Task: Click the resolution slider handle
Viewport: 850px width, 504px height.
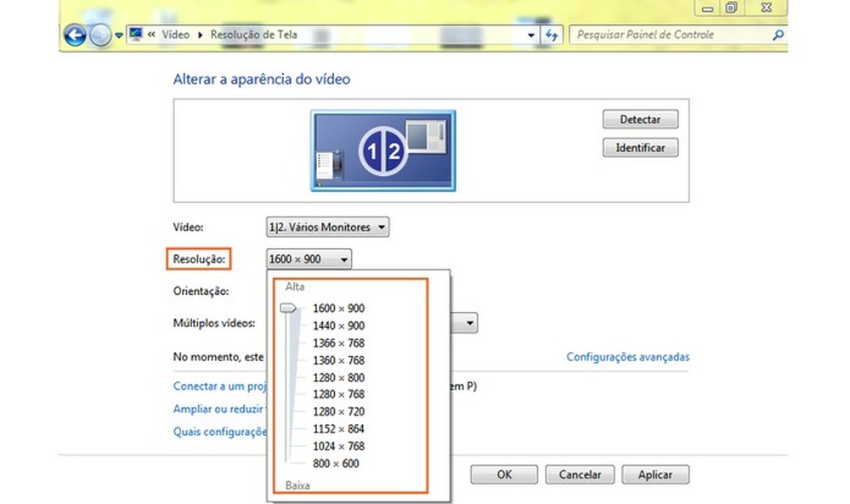Action: [x=289, y=309]
